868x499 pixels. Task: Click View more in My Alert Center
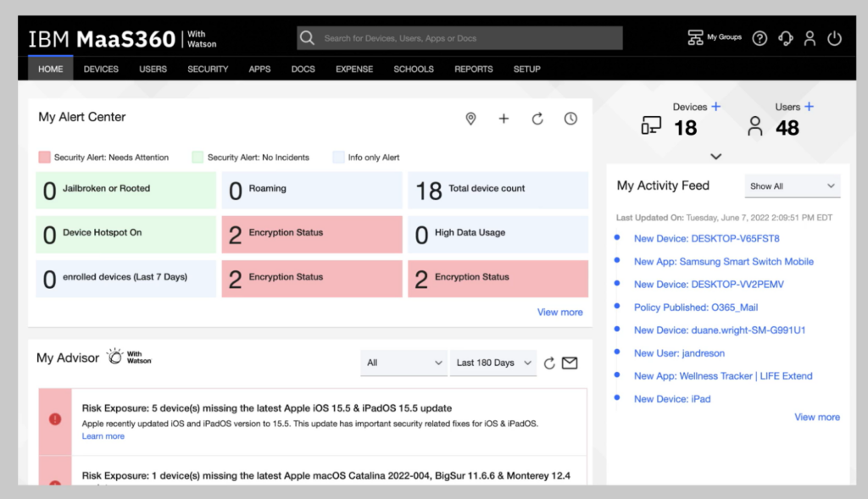coord(559,312)
